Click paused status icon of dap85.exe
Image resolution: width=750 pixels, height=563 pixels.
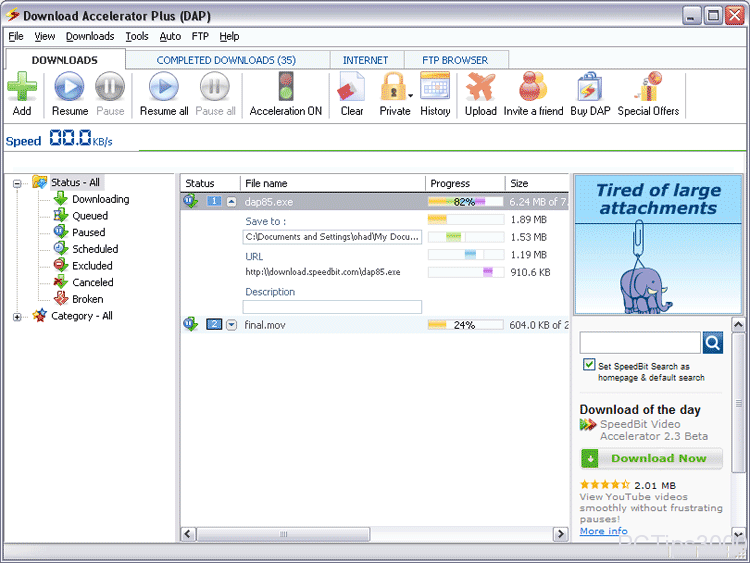click(190, 201)
